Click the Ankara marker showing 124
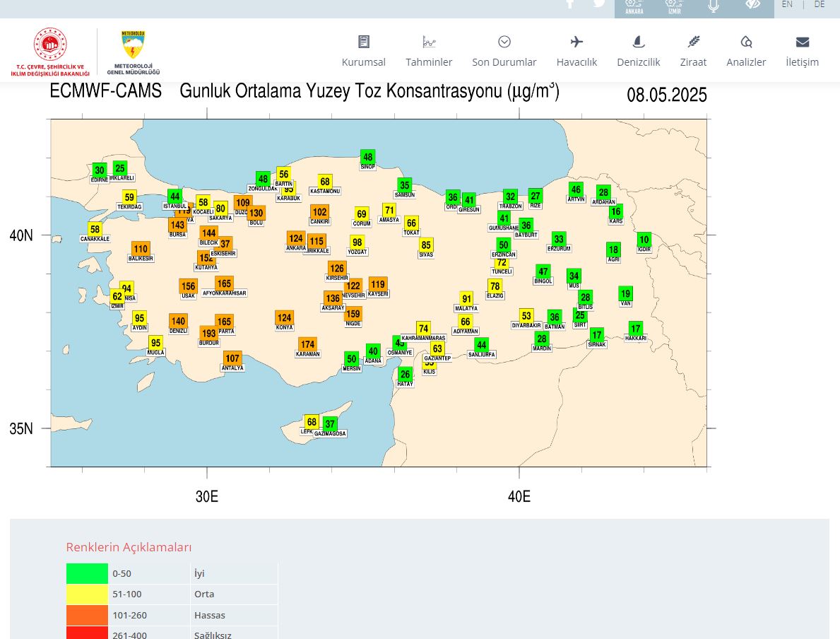This screenshot has height=639, width=840. pyautogui.click(x=296, y=238)
